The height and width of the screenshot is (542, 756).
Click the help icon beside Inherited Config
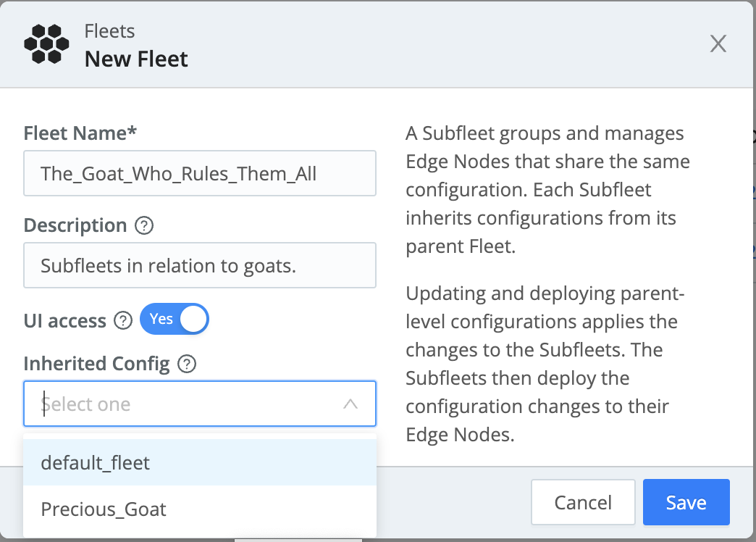click(x=187, y=364)
